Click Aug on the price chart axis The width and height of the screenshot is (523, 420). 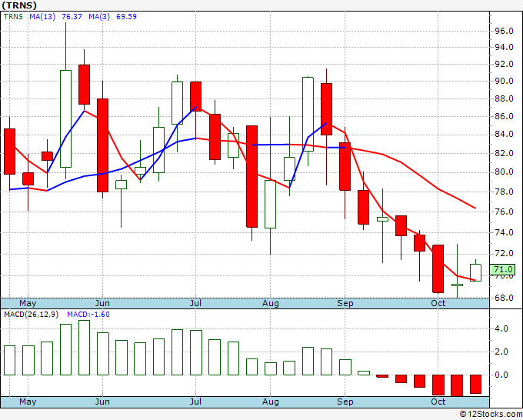click(271, 303)
